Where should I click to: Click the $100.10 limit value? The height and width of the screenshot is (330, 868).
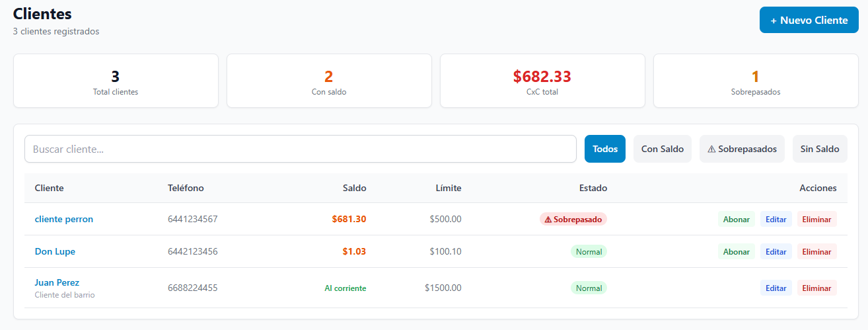point(445,251)
